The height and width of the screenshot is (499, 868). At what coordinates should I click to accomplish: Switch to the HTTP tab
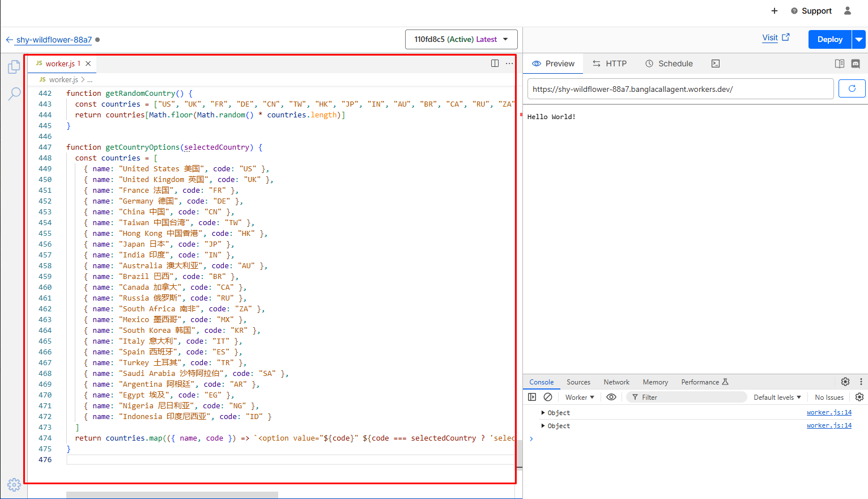[610, 64]
